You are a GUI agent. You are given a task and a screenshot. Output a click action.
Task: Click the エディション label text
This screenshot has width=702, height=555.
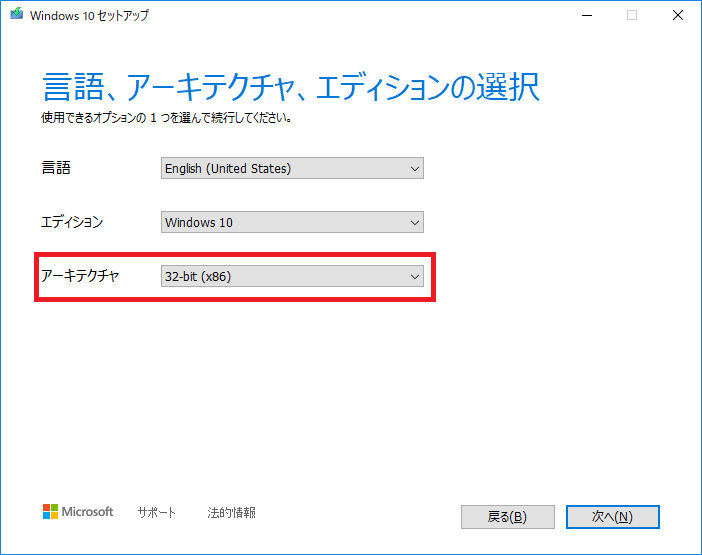tap(72, 222)
